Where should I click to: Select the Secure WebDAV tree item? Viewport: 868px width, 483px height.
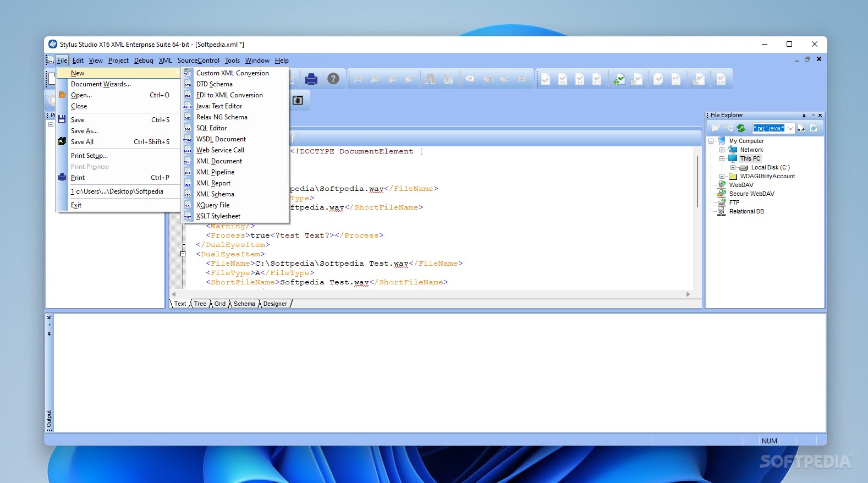[751, 194]
